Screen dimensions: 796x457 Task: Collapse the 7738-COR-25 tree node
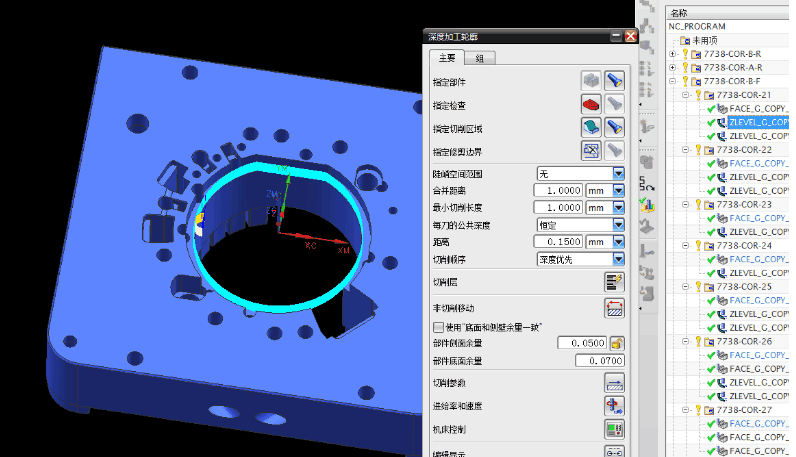pyautogui.click(x=685, y=287)
